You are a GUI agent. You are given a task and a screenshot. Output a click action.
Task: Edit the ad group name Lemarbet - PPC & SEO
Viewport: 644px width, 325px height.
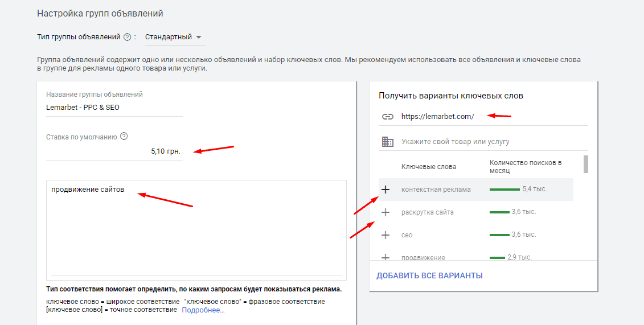114,108
